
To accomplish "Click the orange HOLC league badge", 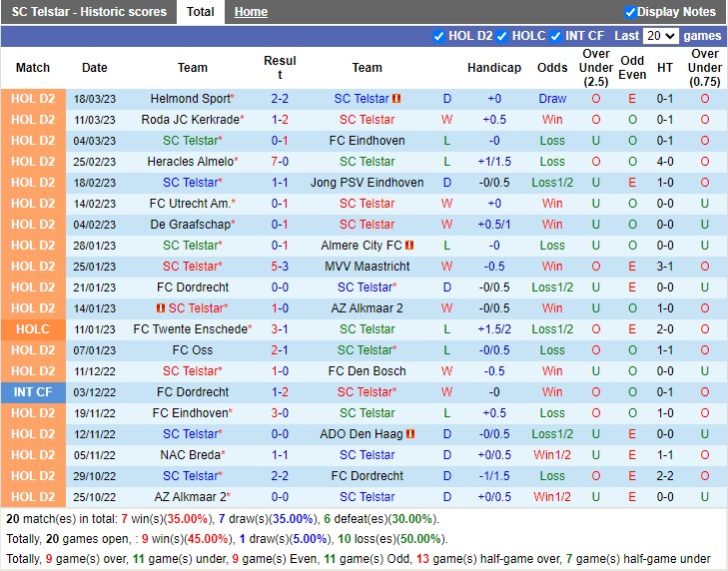I will [33, 329].
